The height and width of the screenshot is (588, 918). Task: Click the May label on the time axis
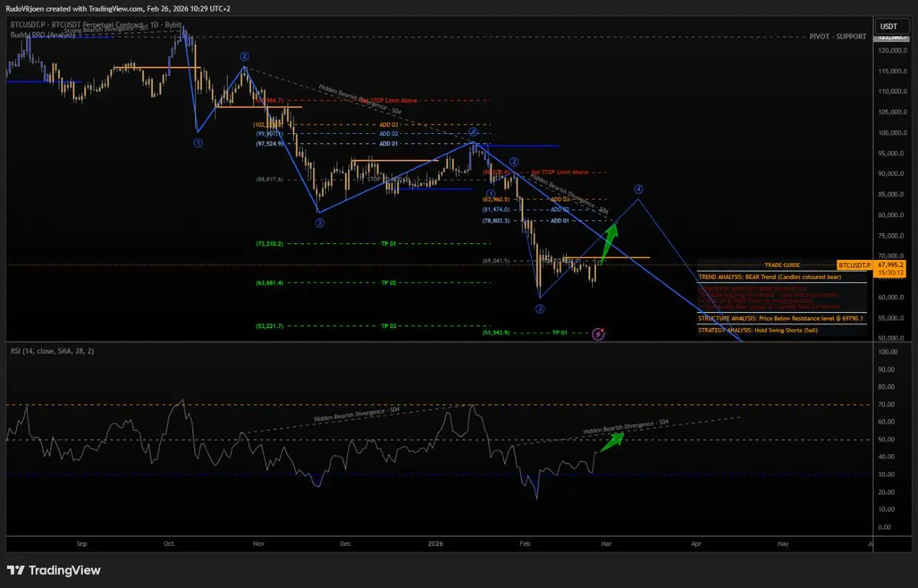pyautogui.click(x=783, y=544)
